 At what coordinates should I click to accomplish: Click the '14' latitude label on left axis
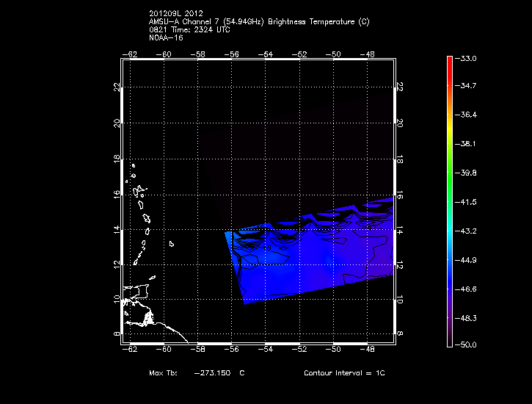point(117,229)
